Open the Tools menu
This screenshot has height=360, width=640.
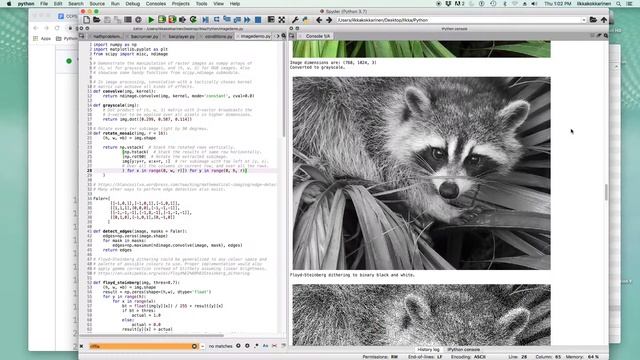click(202, 4)
